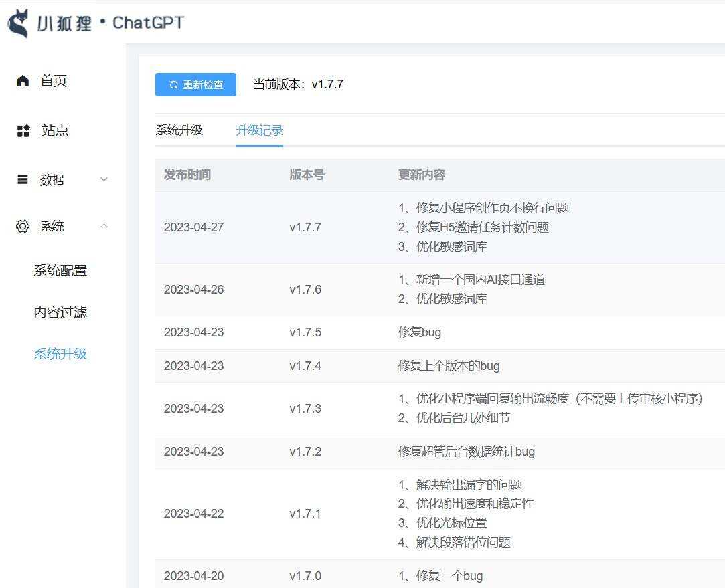
Task: Collapse the 系统 menu chevron
Action: tap(104, 226)
